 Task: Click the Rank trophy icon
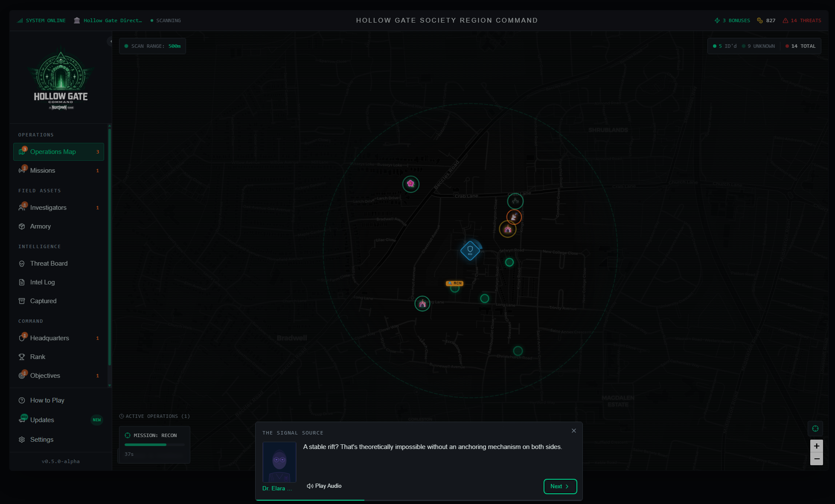pos(22,357)
